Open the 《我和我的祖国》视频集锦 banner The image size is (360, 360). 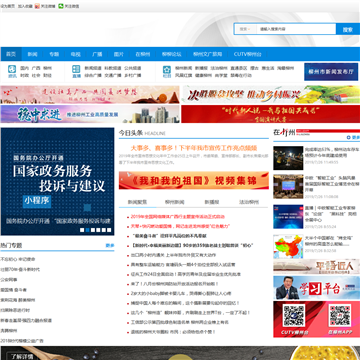194,181
